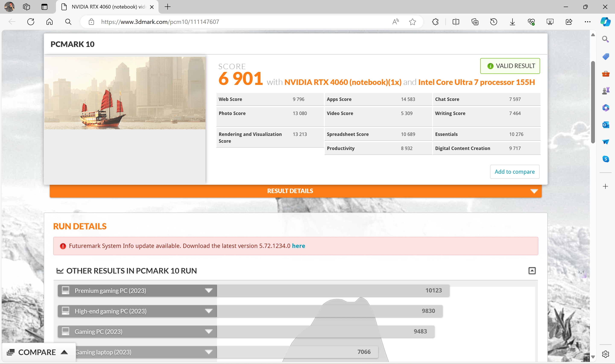Image resolution: width=615 pixels, height=364 pixels.
Task: Open the Extensions puzzle icon
Action: point(435,22)
